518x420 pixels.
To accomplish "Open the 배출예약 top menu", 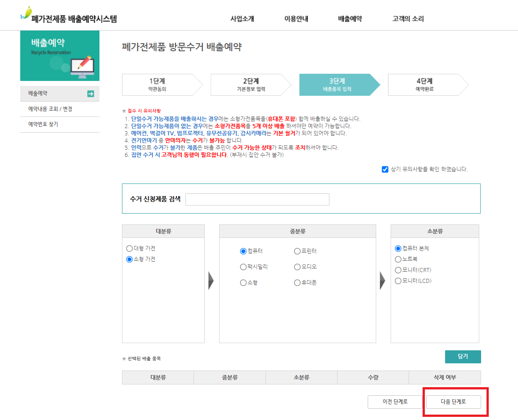I will (x=350, y=19).
